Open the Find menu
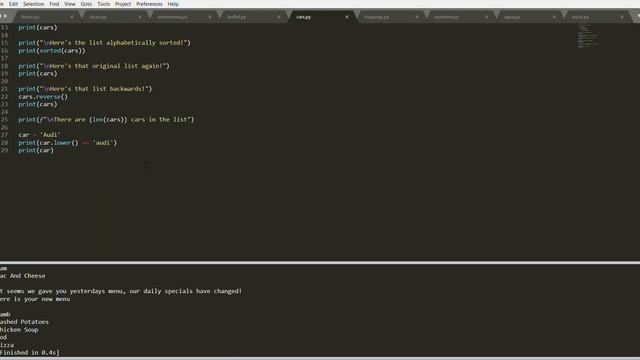The width and height of the screenshot is (640, 360). (54, 4)
